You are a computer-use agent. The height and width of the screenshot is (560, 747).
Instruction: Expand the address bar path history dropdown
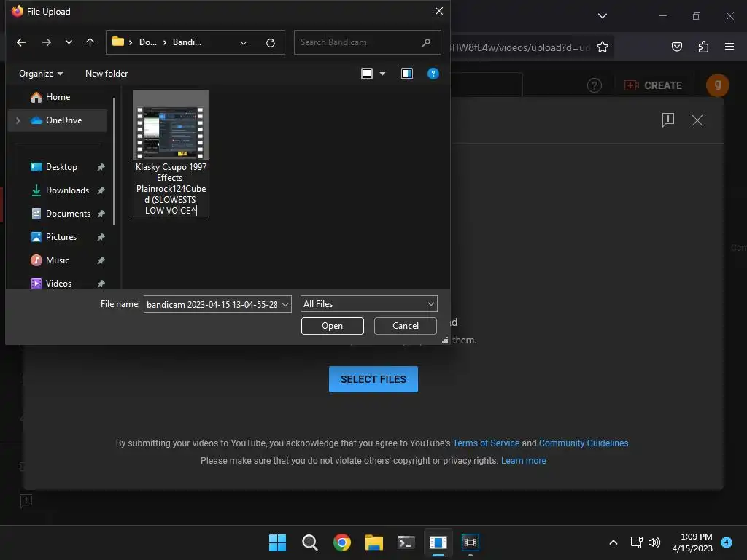244,43
